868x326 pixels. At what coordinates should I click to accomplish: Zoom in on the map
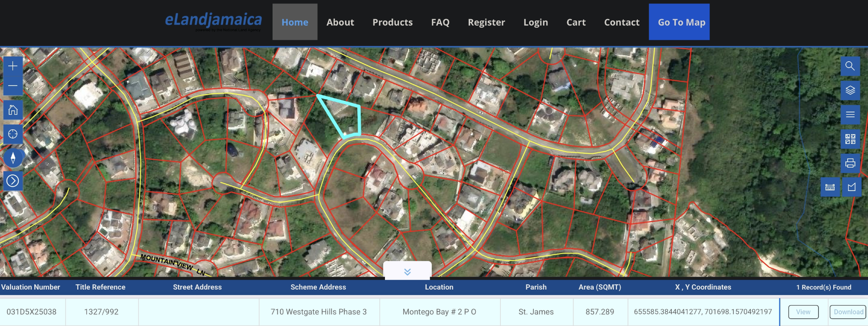click(x=13, y=66)
